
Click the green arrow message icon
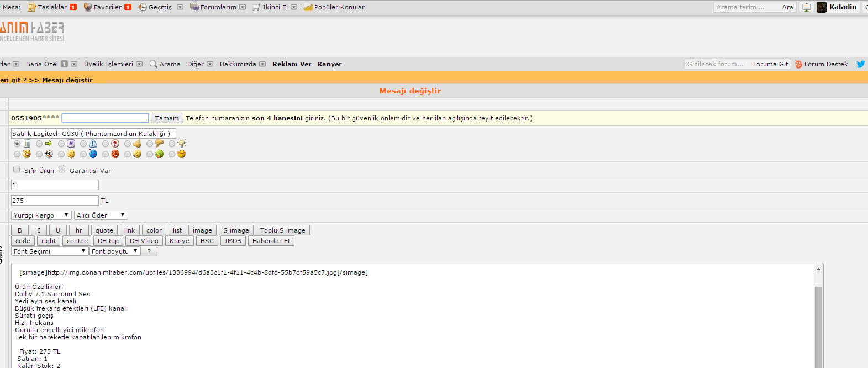(49, 144)
